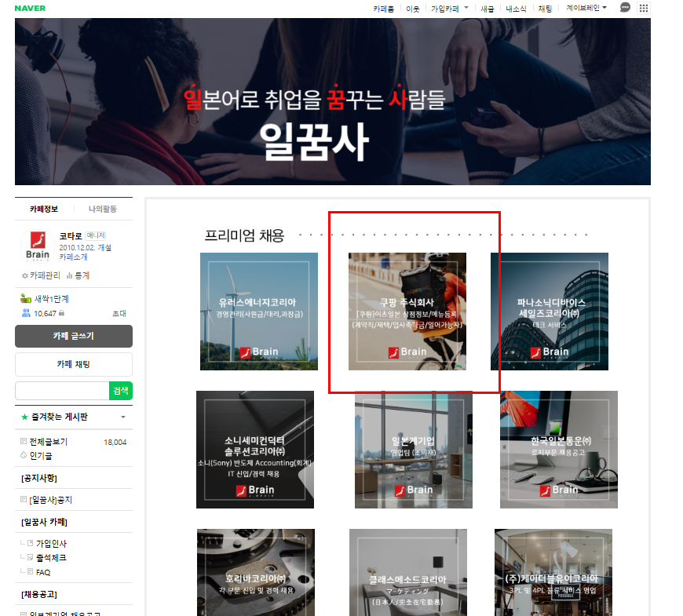Expand the 가입카페 dropdown arrow
This screenshot has height=616, width=683.
tap(466, 7)
